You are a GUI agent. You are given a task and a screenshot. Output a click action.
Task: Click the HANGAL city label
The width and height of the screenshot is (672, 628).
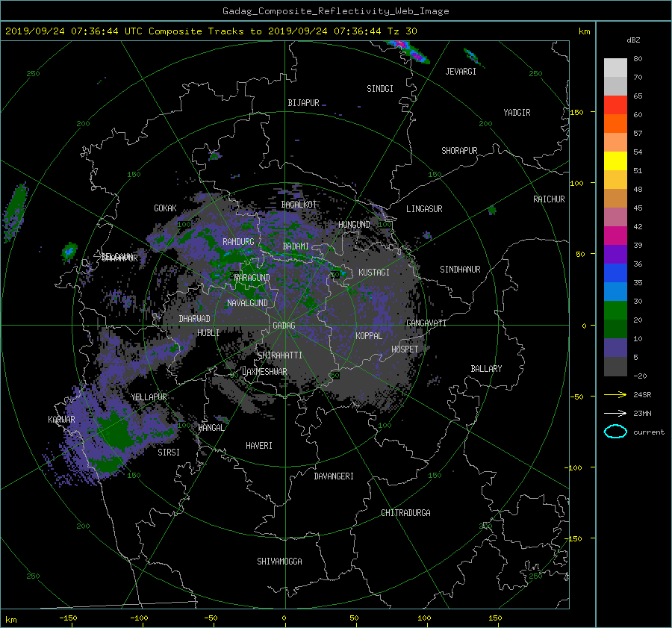(x=211, y=428)
